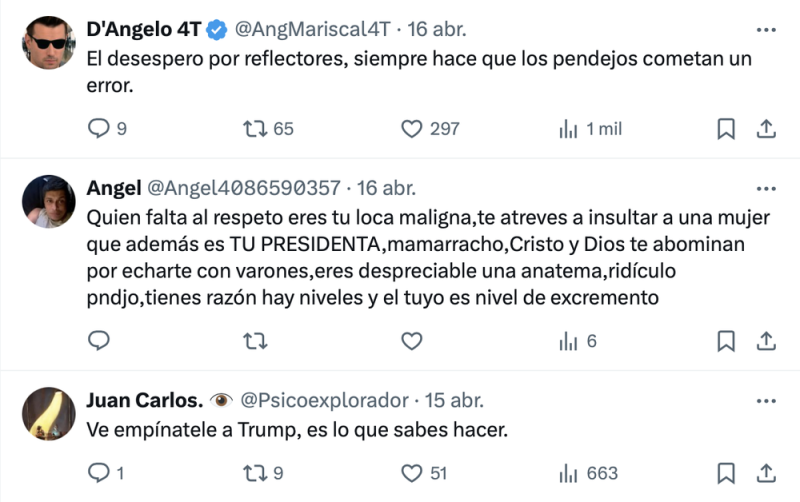This screenshot has height=502, width=800.
Task: Open the 15 abr. timestamp link
Action: 457,400
